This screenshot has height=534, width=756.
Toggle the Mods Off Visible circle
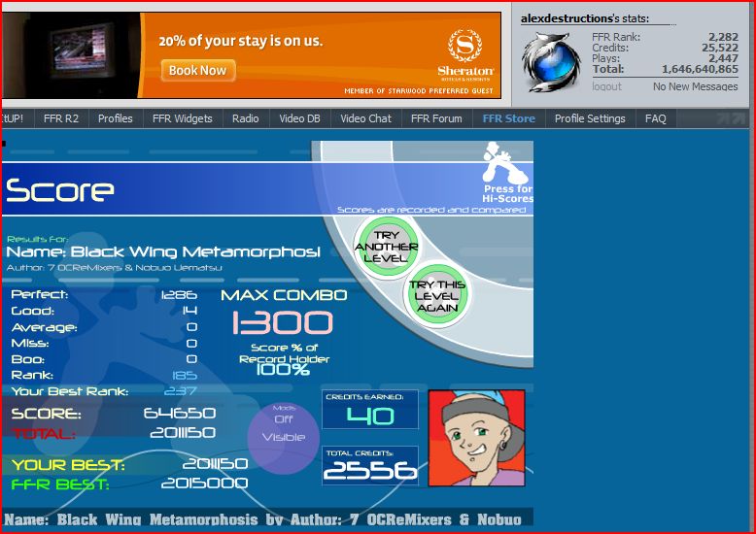pyautogui.click(x=284, y=437)
